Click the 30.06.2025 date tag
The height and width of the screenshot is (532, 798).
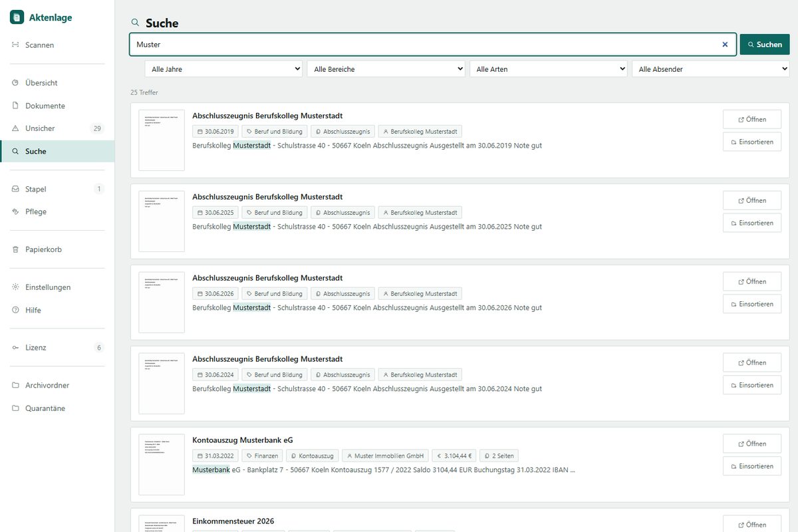tap(215, 213)
